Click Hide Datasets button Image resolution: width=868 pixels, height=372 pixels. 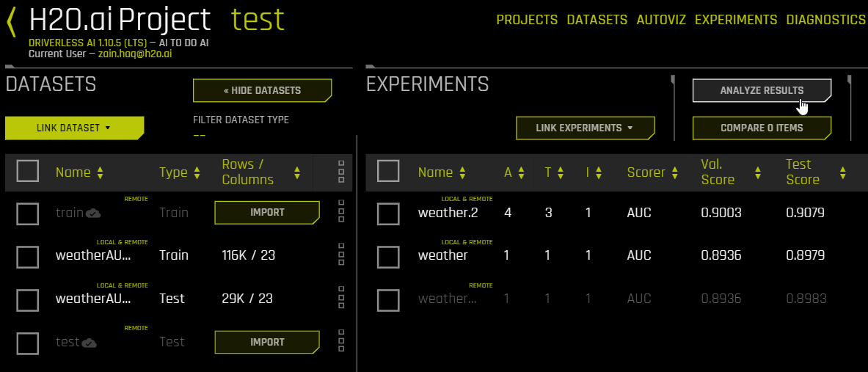pyautogui.click(x=263, y=91)
